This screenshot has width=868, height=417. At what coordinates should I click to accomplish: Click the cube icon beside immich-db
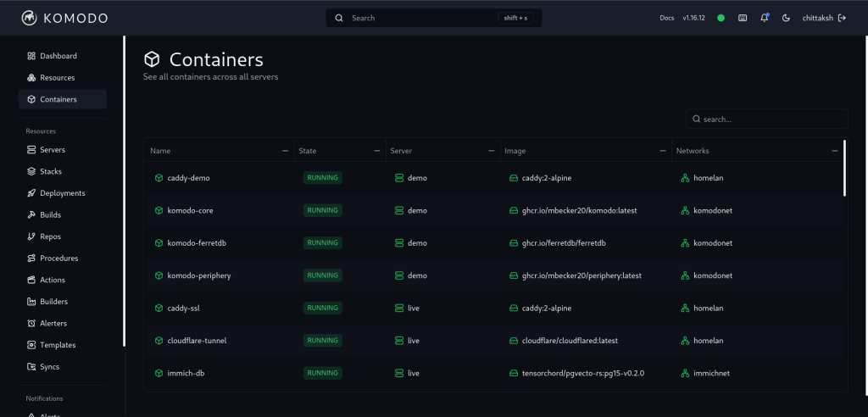(x=159, y=373)
